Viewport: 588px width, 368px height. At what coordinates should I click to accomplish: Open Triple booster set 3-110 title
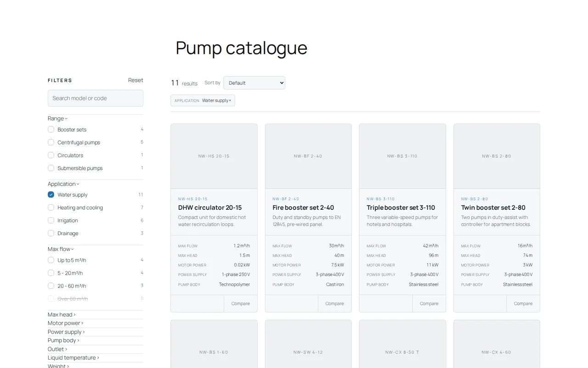pos(401,207)
